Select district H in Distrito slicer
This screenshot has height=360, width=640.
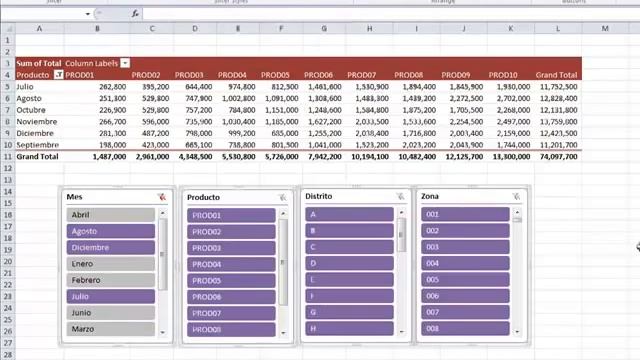(349, 329)
